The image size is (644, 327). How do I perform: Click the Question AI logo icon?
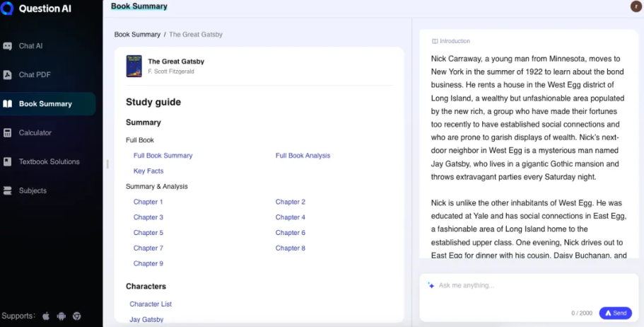click(8, 8)
